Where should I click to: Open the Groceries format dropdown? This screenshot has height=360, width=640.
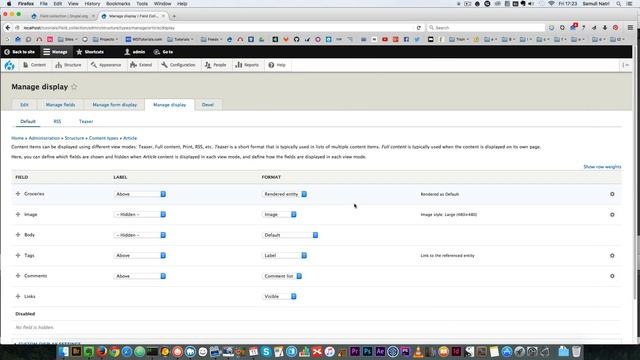tap(284, 194)
